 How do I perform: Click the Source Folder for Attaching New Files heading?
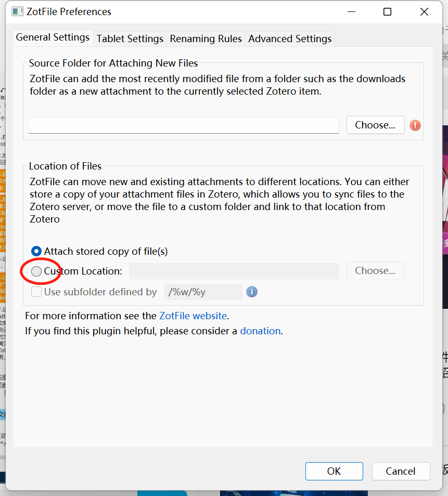point(113,63)
